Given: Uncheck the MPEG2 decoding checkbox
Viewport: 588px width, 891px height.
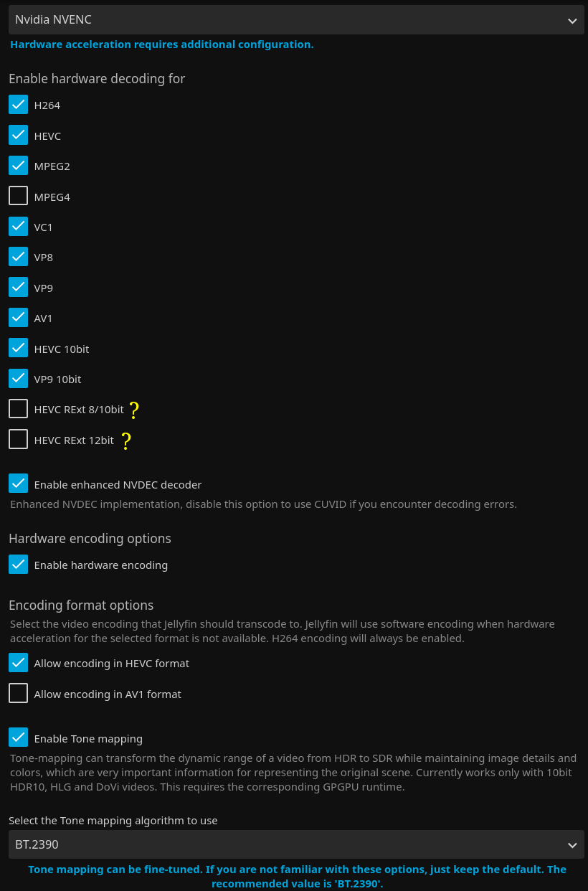Looking at the screenshot, I should 19,166.
